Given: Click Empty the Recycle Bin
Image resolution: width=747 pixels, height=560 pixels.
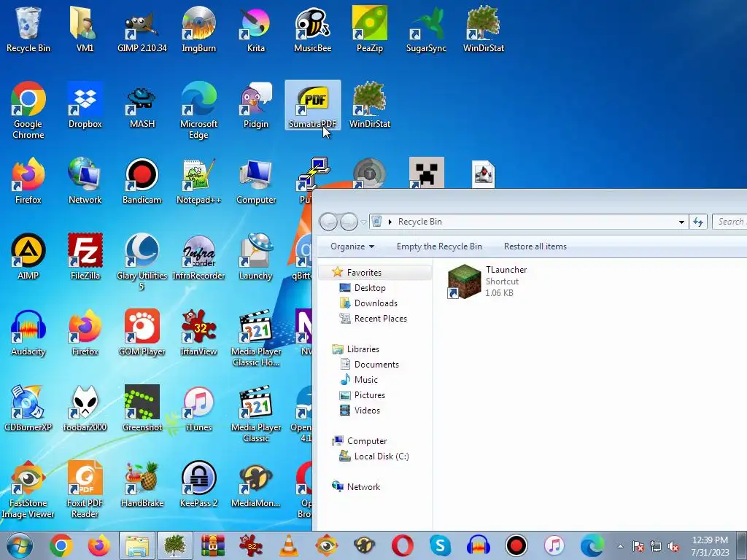Looking at the screenshot, I should [x=439, y=246].
